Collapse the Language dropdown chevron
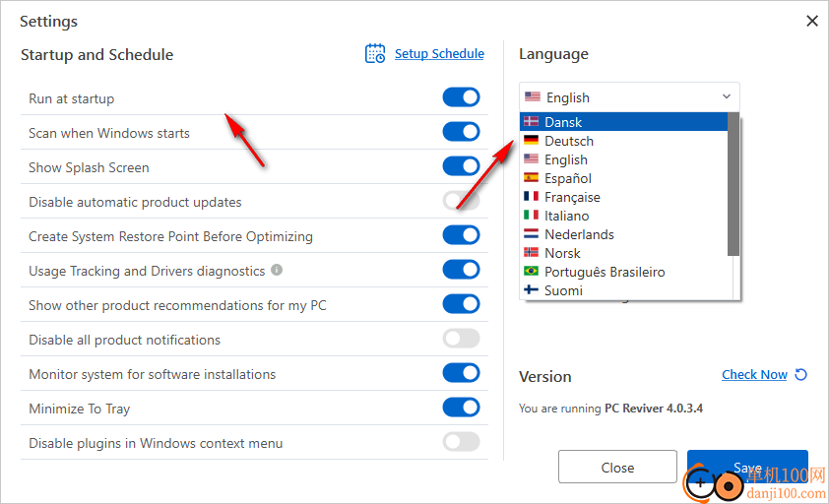The height and width of the screenshot is (504, 829). tap(727, 96)
